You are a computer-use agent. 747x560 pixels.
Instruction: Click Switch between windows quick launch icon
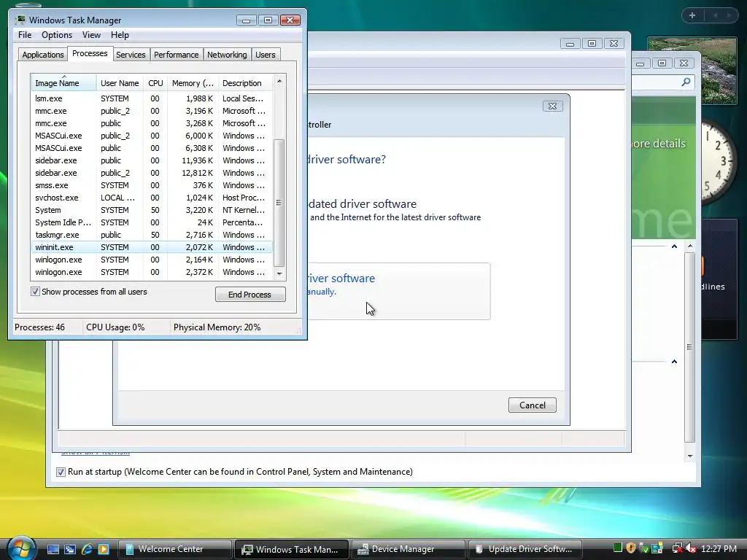click(70, 549)
